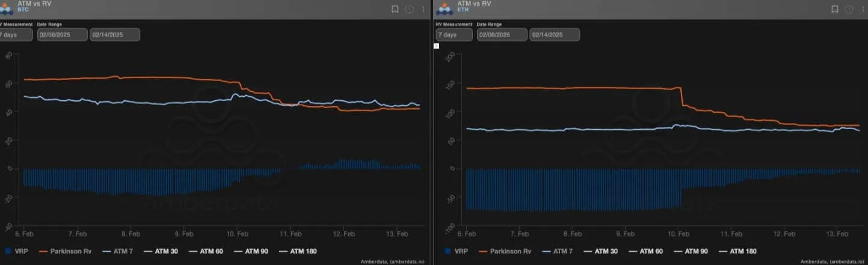Click '10. Feb' x-axis label on BTC chart
This screenshot has width=868, height=265.
tap(238, 233)
